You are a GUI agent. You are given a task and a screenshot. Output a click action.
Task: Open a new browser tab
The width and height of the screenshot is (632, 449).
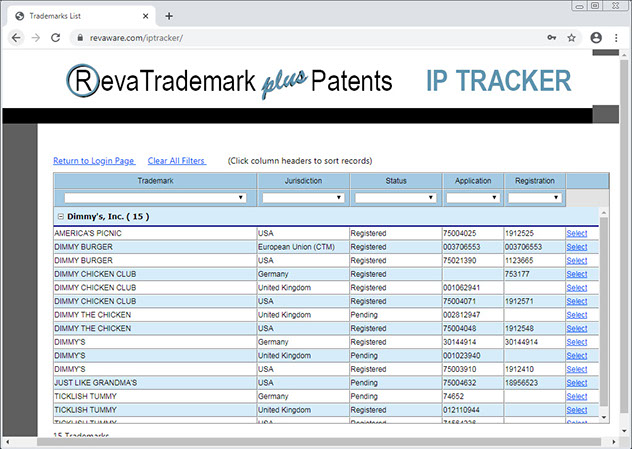coord(169,16)
